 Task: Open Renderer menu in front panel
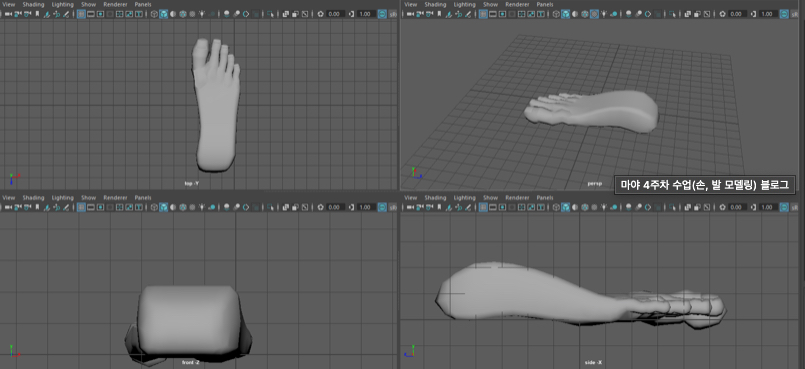coord(115,198)
